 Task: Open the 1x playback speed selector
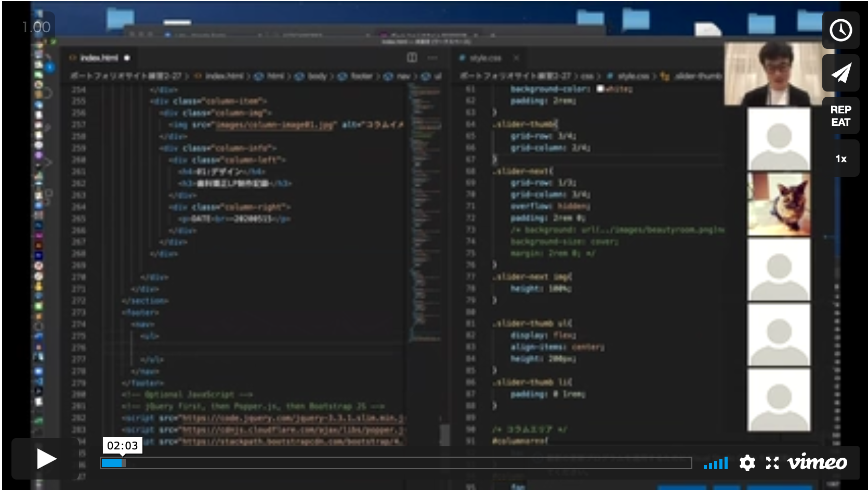[840, 159]
